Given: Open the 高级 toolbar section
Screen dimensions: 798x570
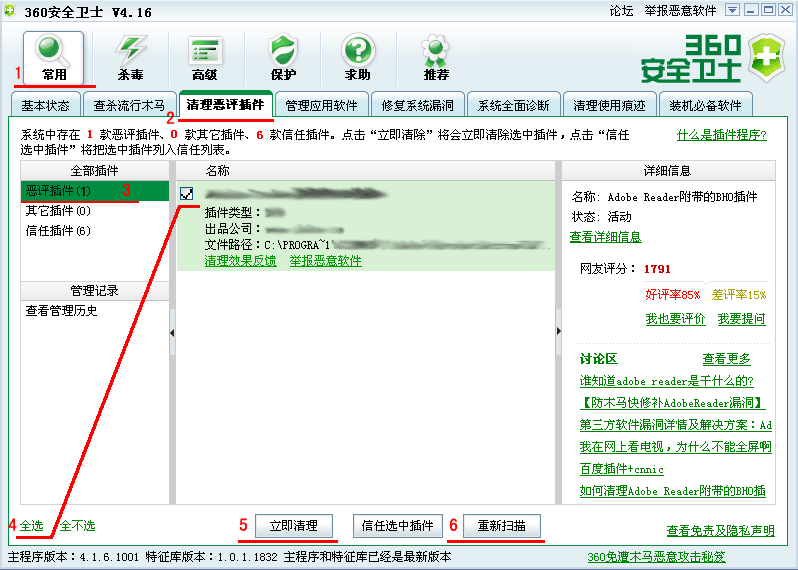Looking at the screenshot, I should [205, 57].
